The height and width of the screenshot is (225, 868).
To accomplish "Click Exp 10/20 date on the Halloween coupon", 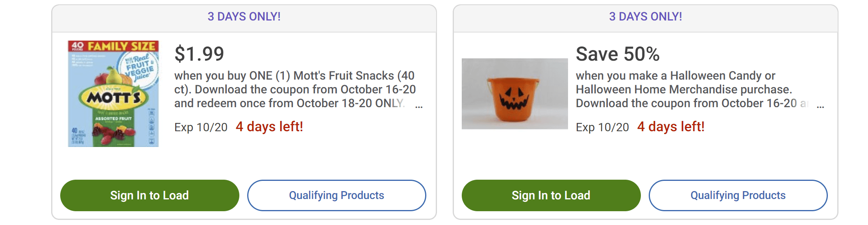I will pyautogui.click(x=602, y=127).
